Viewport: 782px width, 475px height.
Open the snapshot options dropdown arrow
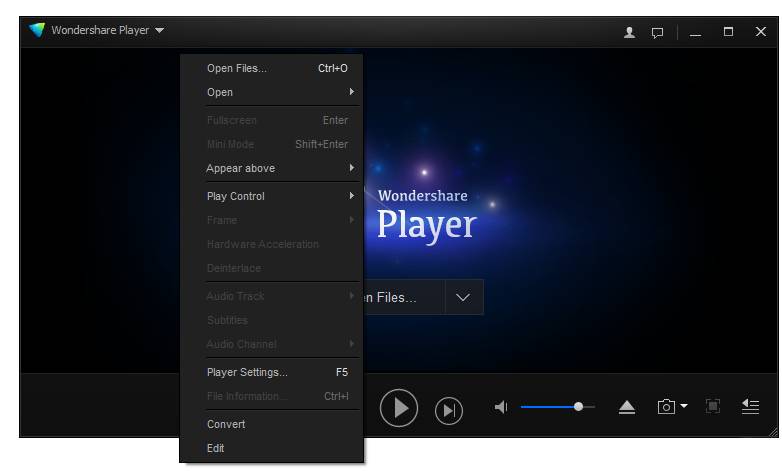[x=684, y=406]
